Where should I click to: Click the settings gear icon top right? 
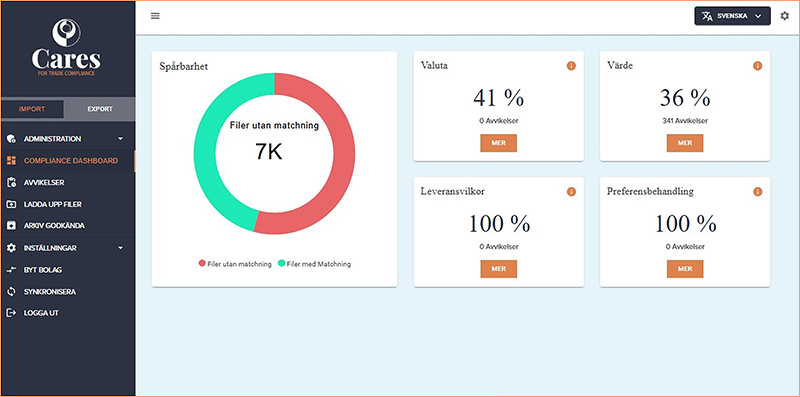[785, 16]
